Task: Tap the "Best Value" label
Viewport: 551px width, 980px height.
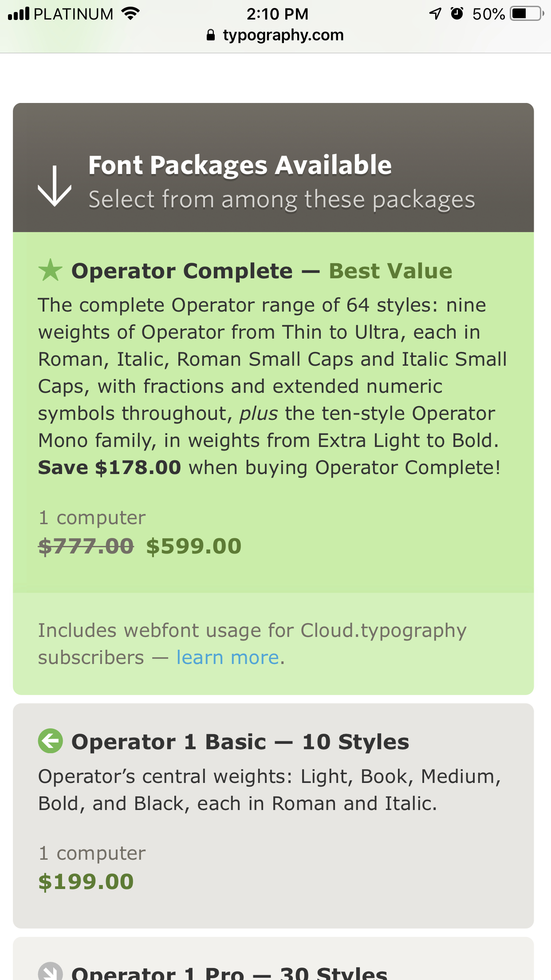Action: 390,271
